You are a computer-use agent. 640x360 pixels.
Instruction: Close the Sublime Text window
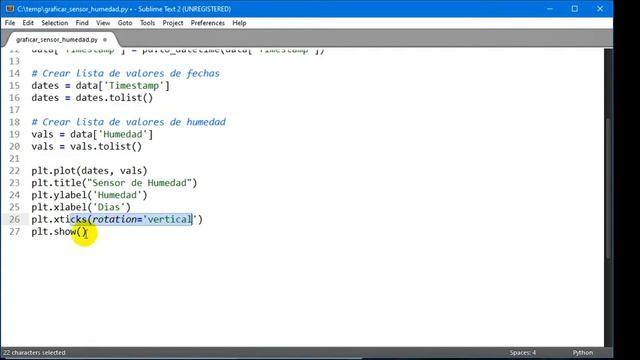600,9
